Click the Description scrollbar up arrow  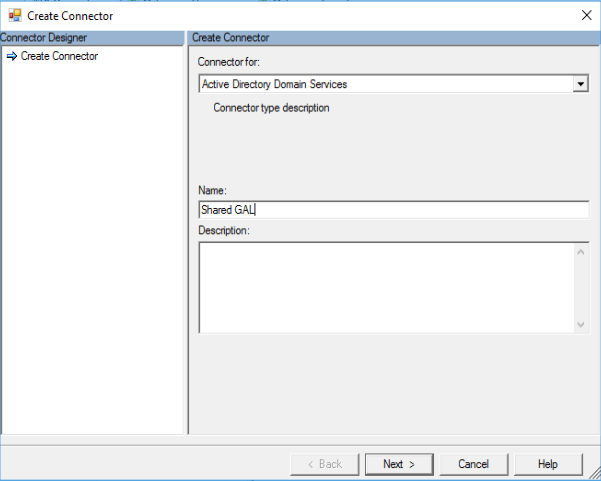[581, 251]
